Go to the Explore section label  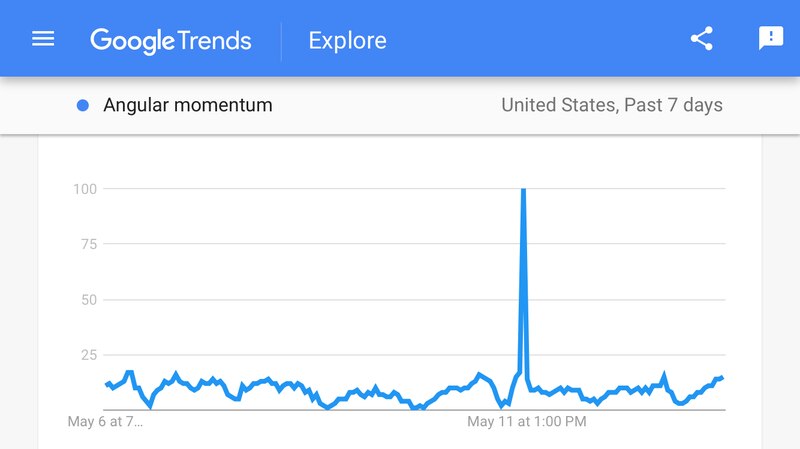click(347, 40)
